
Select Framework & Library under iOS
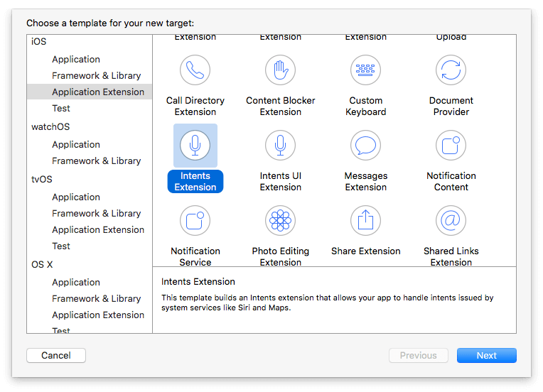[97, 76]
